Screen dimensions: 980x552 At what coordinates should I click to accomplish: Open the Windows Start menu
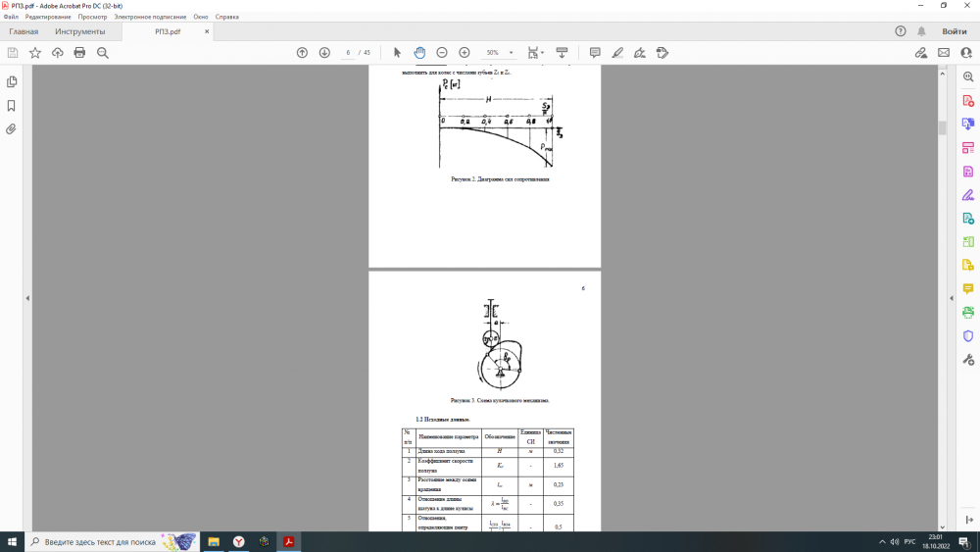pos(12,542)
